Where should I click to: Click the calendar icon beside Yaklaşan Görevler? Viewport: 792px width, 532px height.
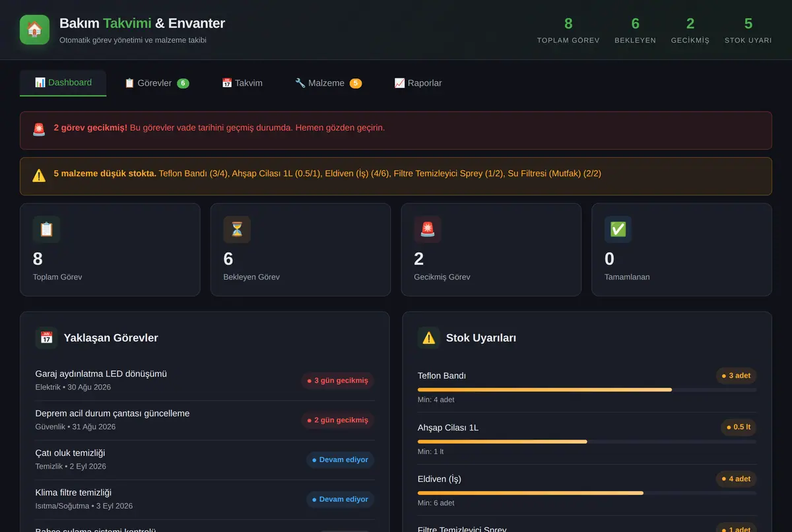46,338
